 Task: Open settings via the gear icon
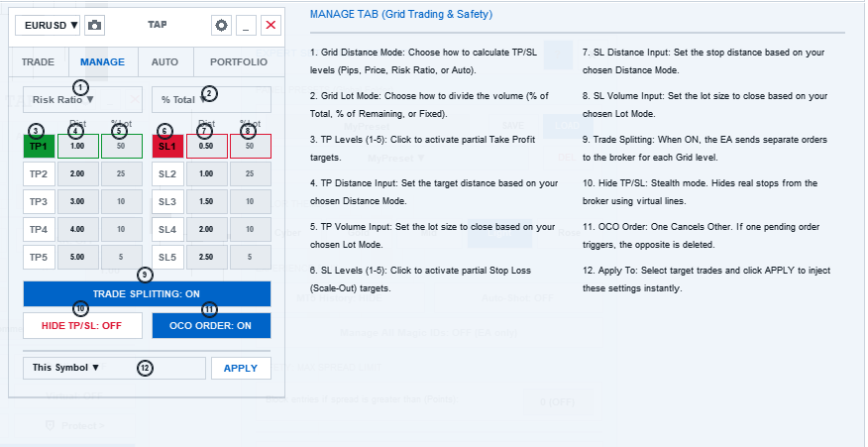[221, 26]
